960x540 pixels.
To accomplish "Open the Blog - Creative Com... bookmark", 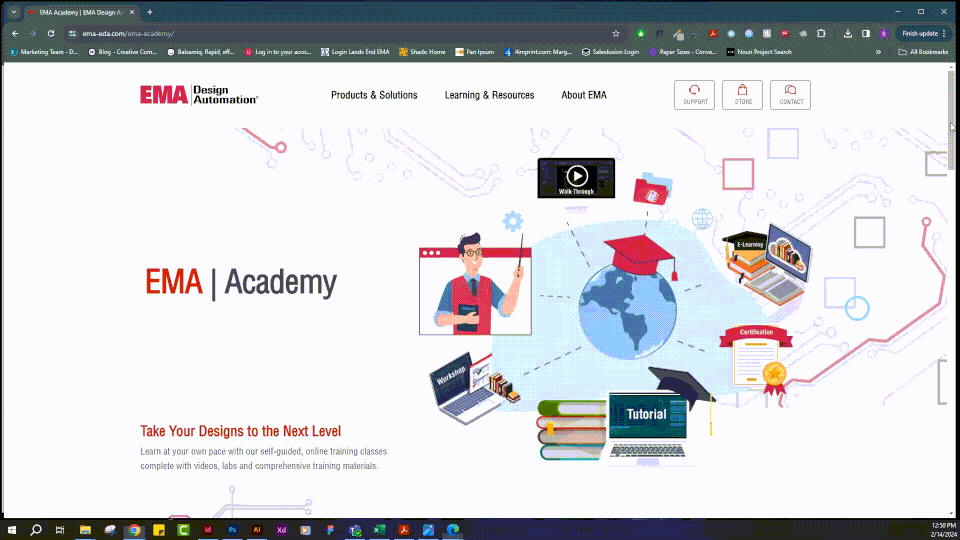I will (122, 52).
